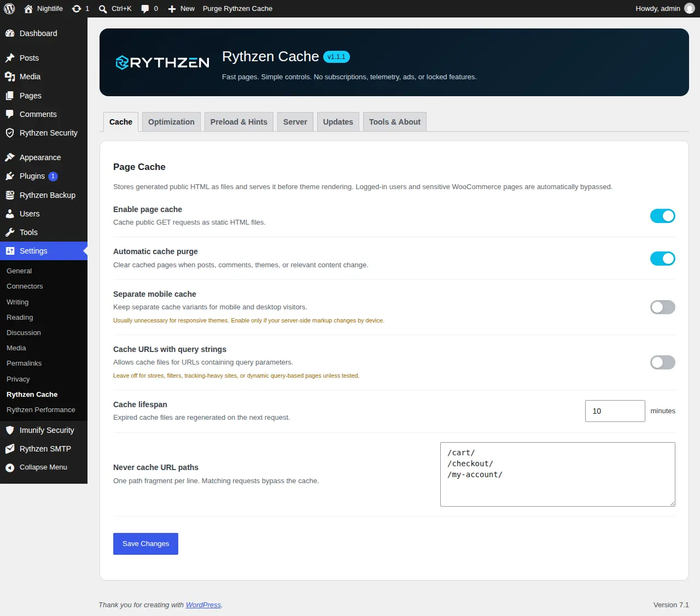Open Howdy, admin account menu

[664, 9]
